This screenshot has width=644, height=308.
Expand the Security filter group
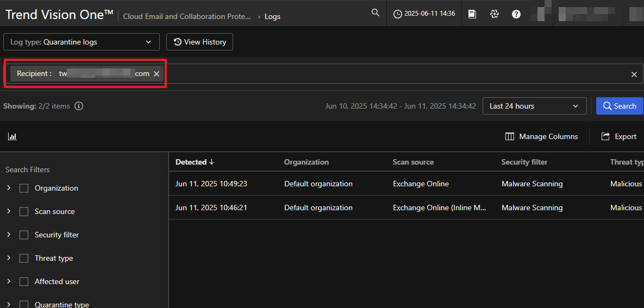coord(9,235)
